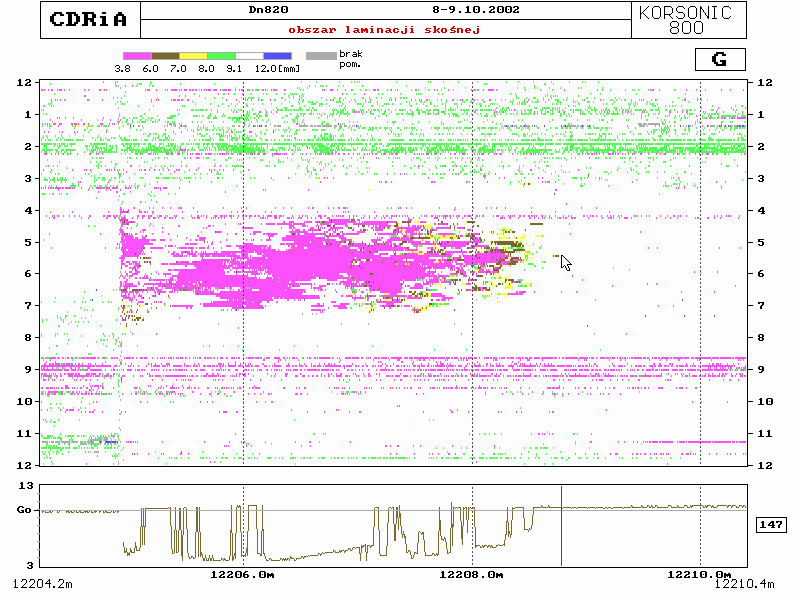Click the vertical cursor line in thickness graph
The width and height of the screenshot is (800, 600).
click(x=562, y=526)
